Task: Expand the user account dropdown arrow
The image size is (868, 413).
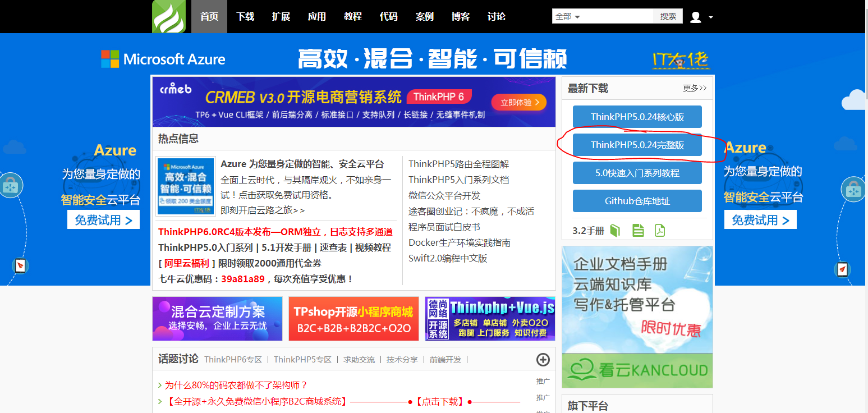Action: (x=711, y=17)
